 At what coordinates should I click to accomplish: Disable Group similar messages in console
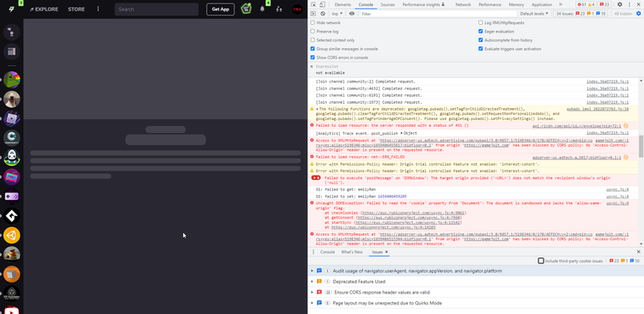click(x=313, y=48)
